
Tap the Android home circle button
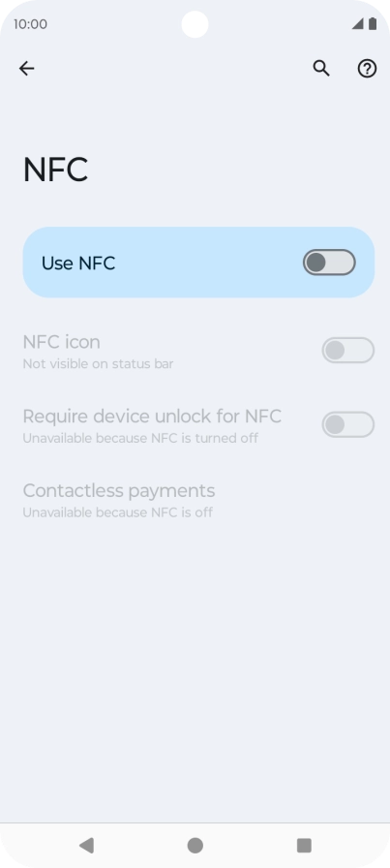tap(195, 846)
